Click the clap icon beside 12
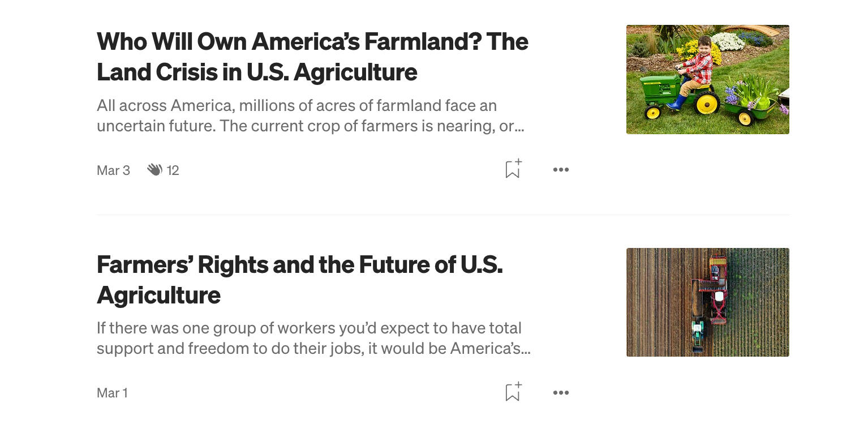 click(154, 170)
